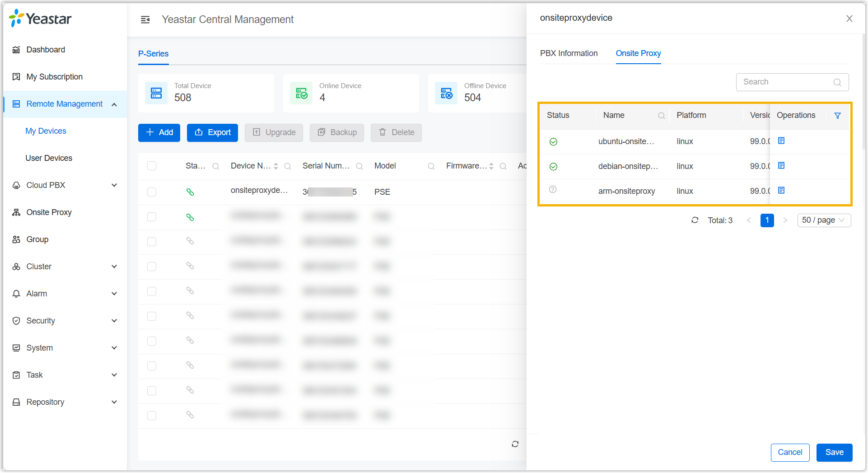Open details icon for ubuntu-onsite proxy row
868x473 pixels.
click(x=781, y=141)
